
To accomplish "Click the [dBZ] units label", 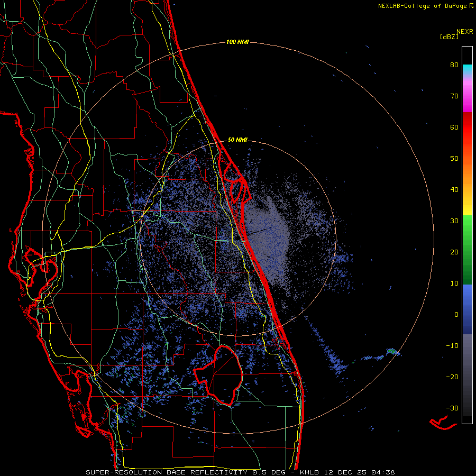I will click(449, 36).
